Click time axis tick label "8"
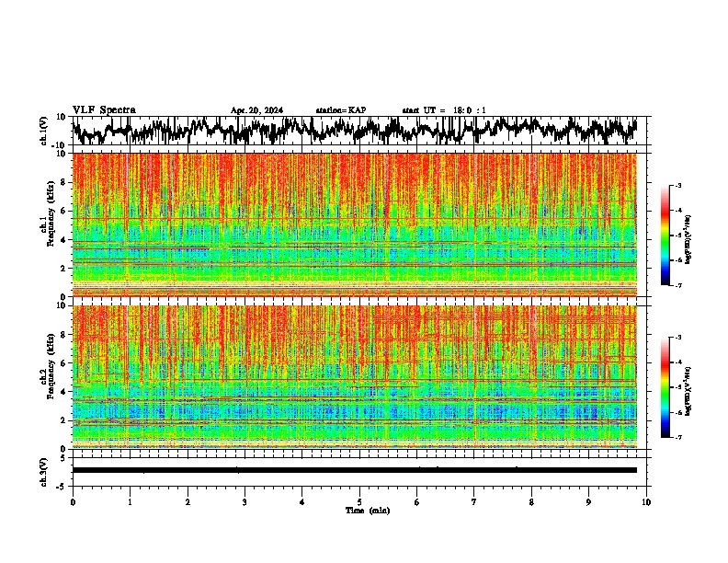 (531, 502)
